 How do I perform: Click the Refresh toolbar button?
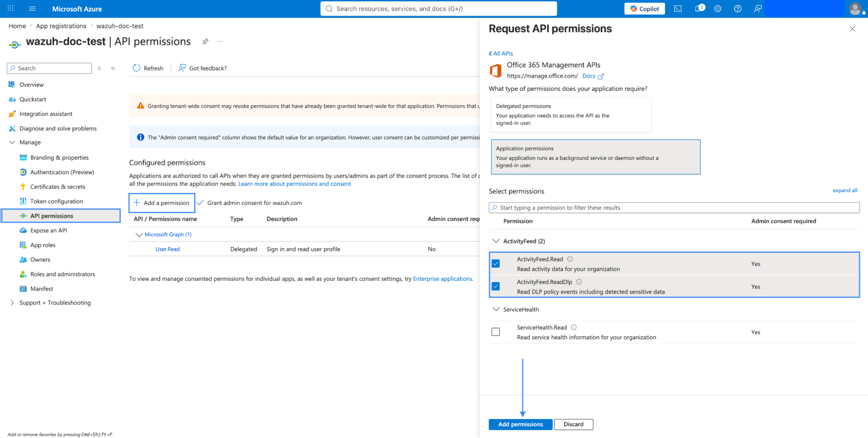click(x=148, y=68)
